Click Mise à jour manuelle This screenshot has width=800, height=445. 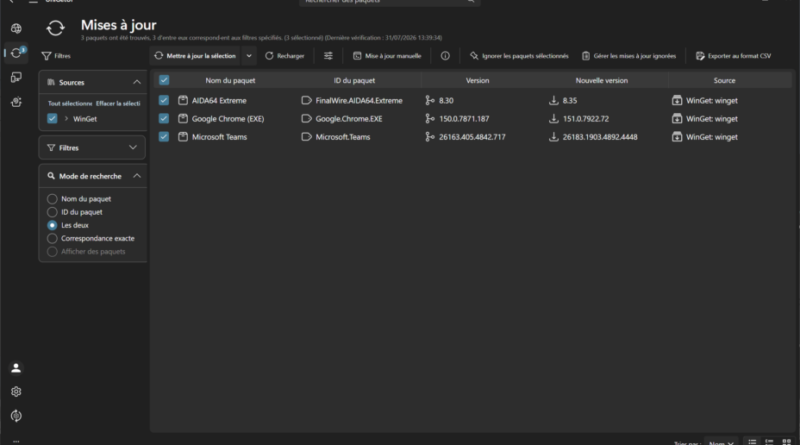pyautogui.click(x=388, y=56)
